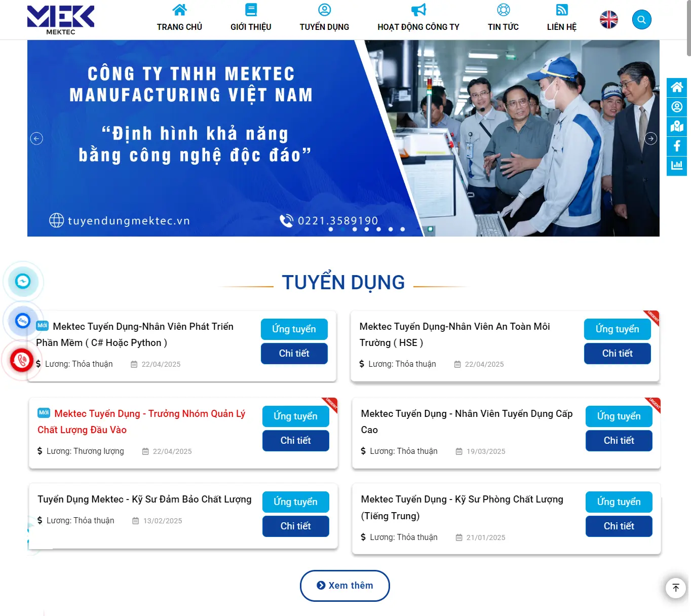The image size is (691, 616).
Task: Click the scroll-to-top arrow button
Action: 676,588
